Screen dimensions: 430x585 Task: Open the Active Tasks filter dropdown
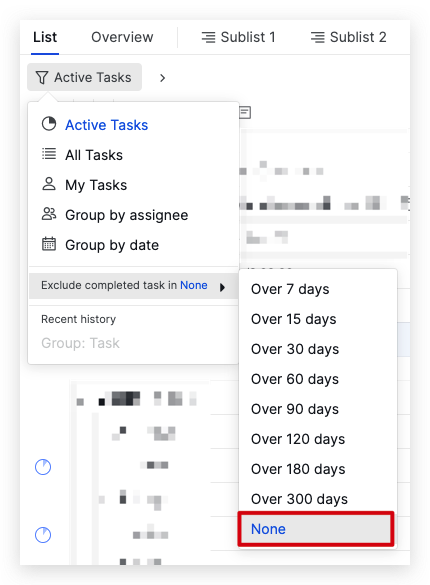click(84, 77)
